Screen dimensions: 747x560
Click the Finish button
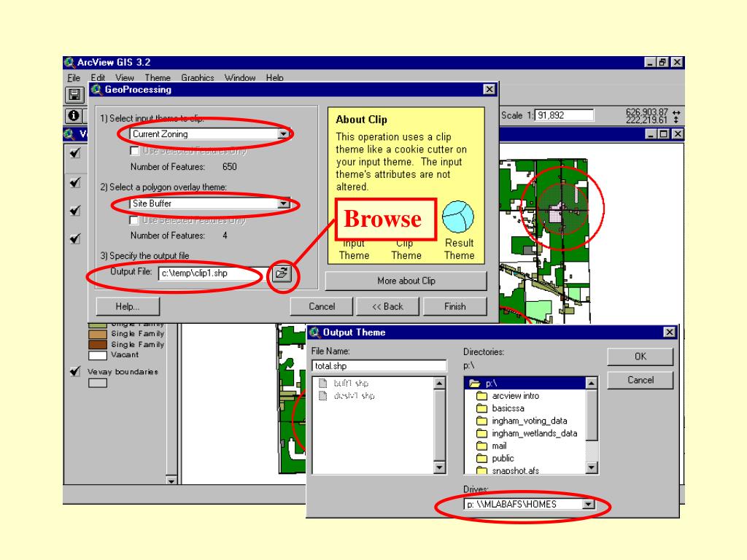(x=455, y=306)
